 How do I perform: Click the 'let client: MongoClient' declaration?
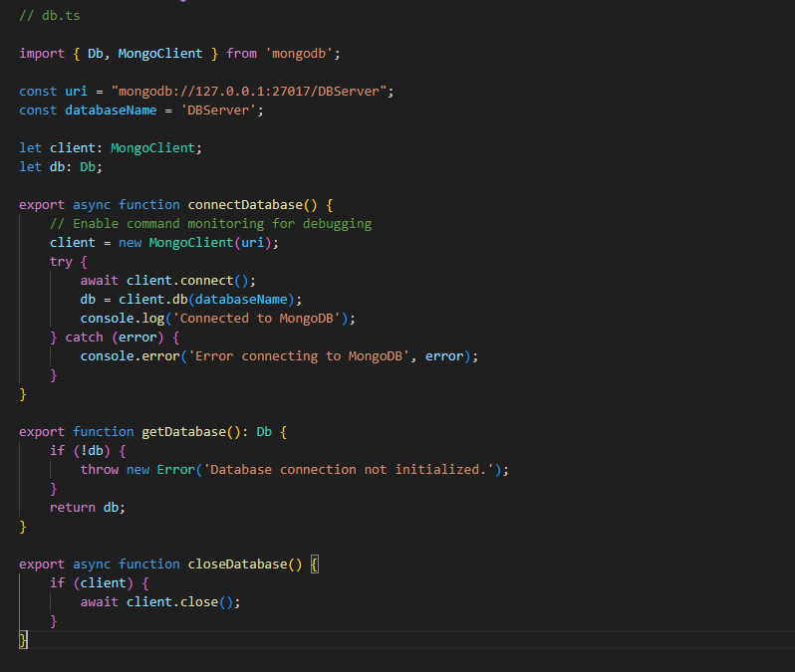[110, 147]
